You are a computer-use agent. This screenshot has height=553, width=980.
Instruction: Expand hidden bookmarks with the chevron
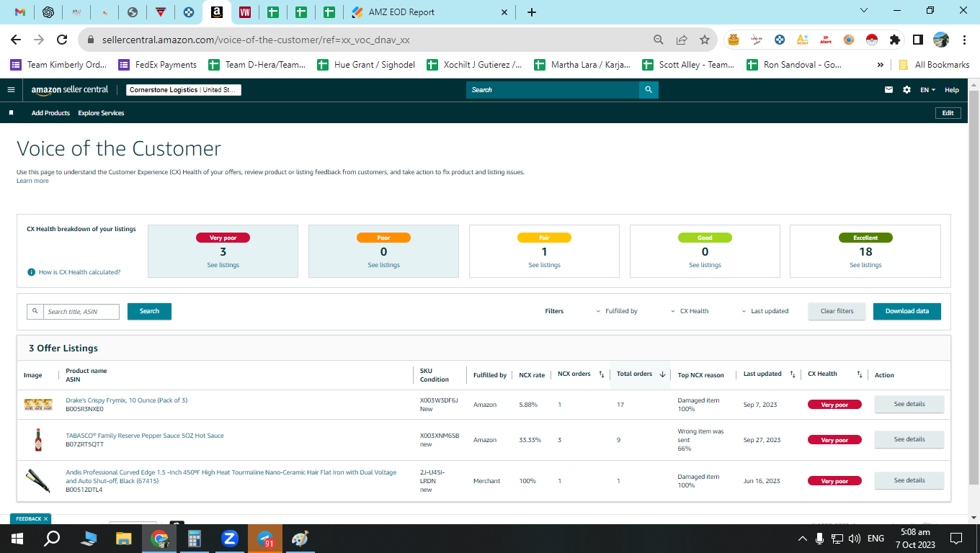pyautogui.click(x=881, y=65)
